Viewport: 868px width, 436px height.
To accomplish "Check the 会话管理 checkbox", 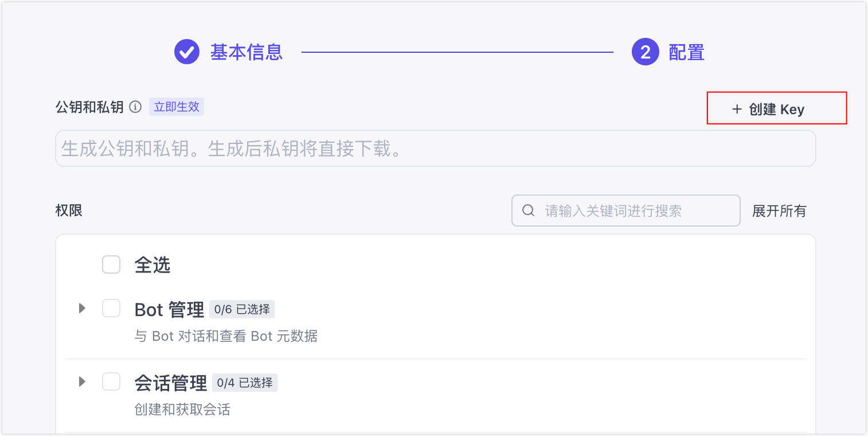I will click(111, 381).
